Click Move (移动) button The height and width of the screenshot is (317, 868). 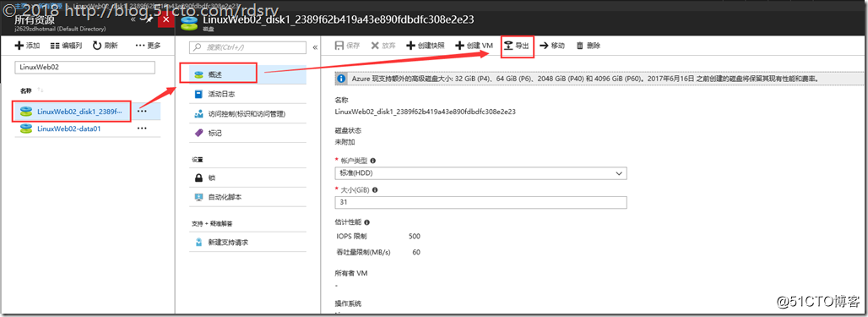pos(552,46)
